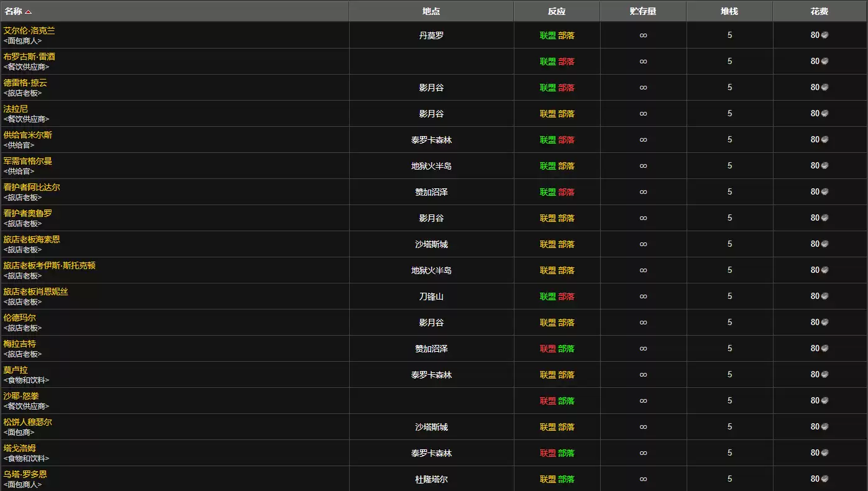Click the coin icon in 旅店老板海索恩's row

(x=826, y=244)
